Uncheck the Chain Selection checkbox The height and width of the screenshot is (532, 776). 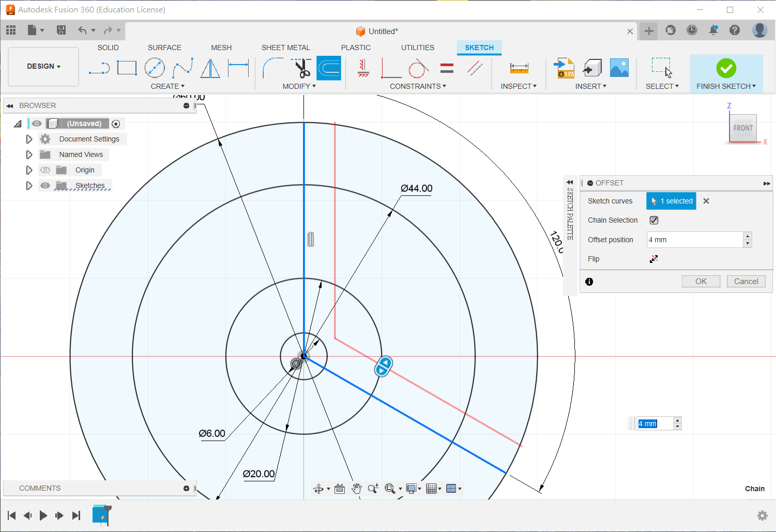pos(654,220)
